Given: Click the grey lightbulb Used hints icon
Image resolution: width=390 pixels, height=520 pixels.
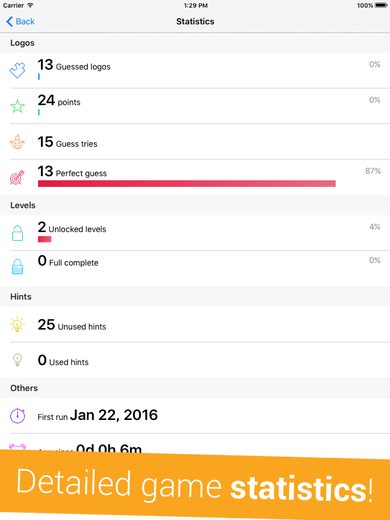Looking at the screenshot, I should (17, 360).
